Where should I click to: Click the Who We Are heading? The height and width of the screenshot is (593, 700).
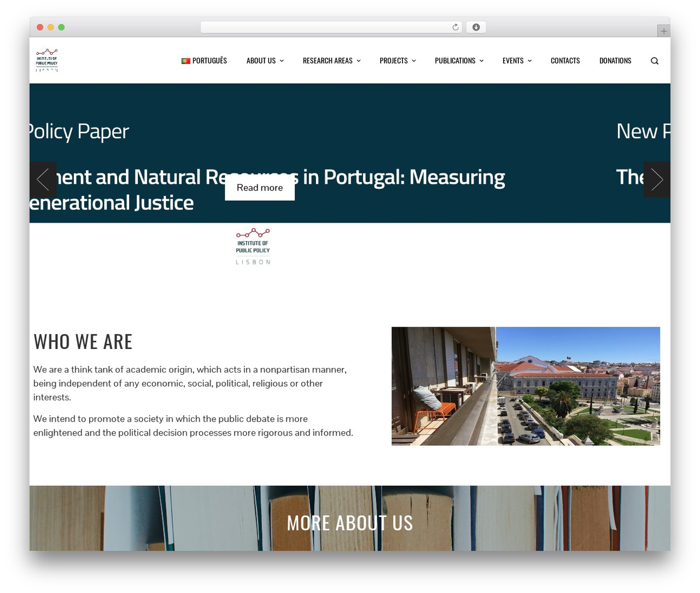[83, 342]
